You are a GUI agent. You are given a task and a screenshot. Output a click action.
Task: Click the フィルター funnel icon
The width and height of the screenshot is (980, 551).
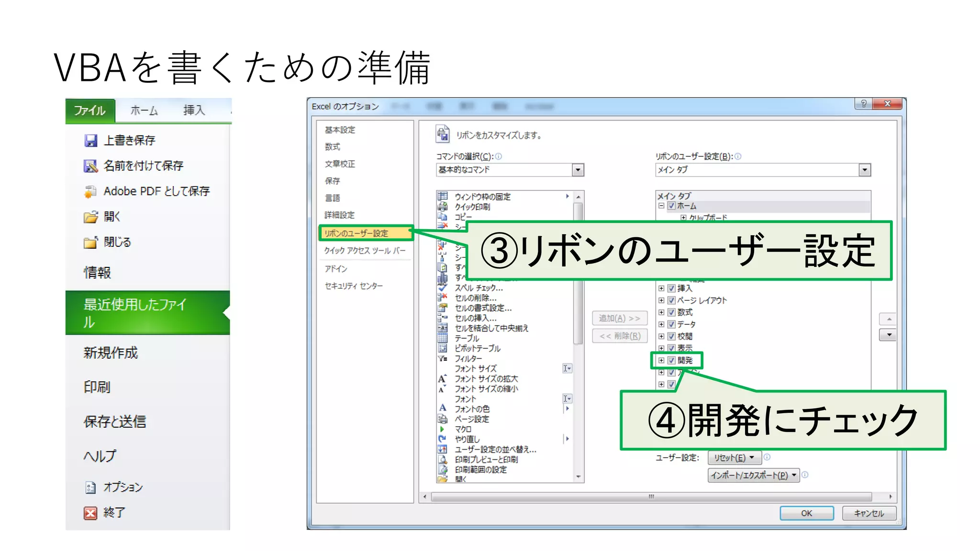pos(443,358)
